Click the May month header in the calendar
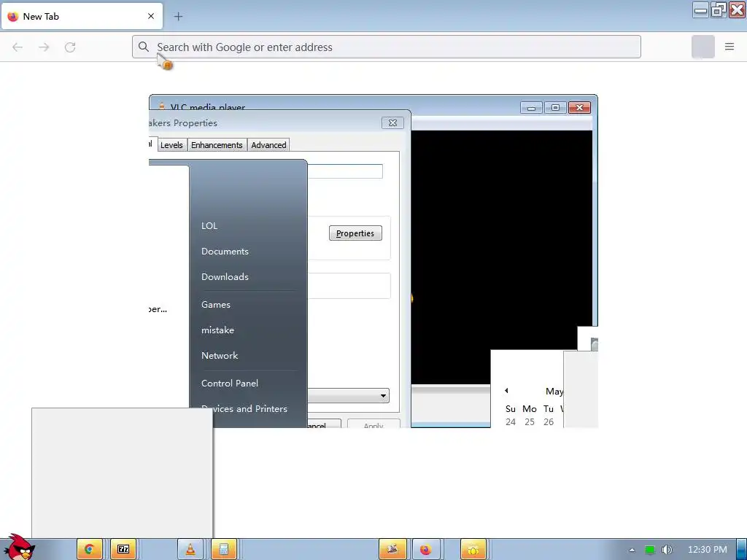This screenshot has width=747, height=560. coord(554,392)
